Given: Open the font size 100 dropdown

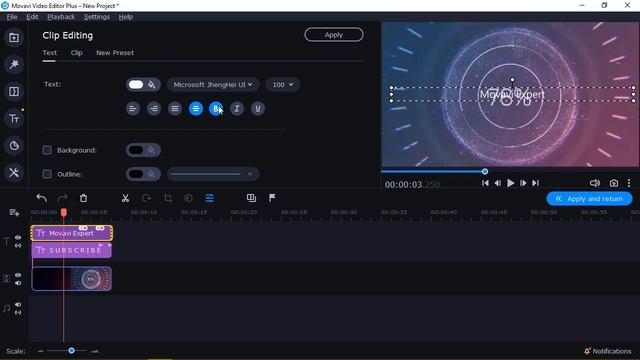Looking at the screenshot, I should tap(283, 85).
